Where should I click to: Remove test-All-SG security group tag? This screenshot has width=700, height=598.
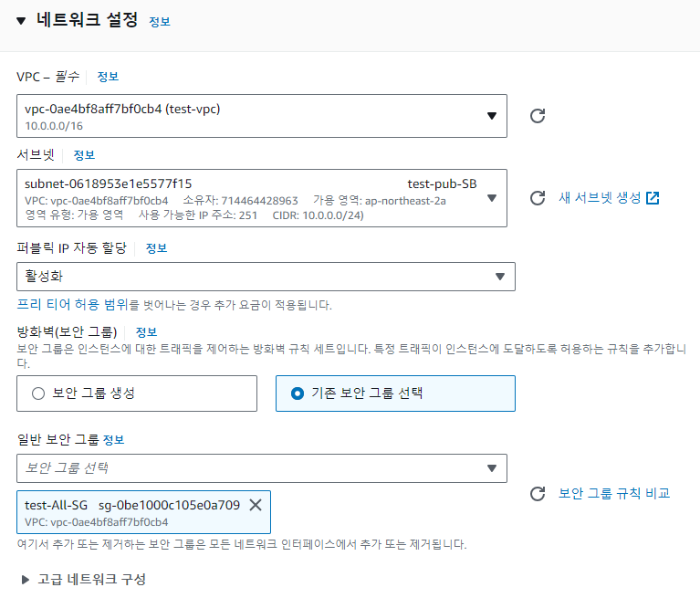[256, 505]
